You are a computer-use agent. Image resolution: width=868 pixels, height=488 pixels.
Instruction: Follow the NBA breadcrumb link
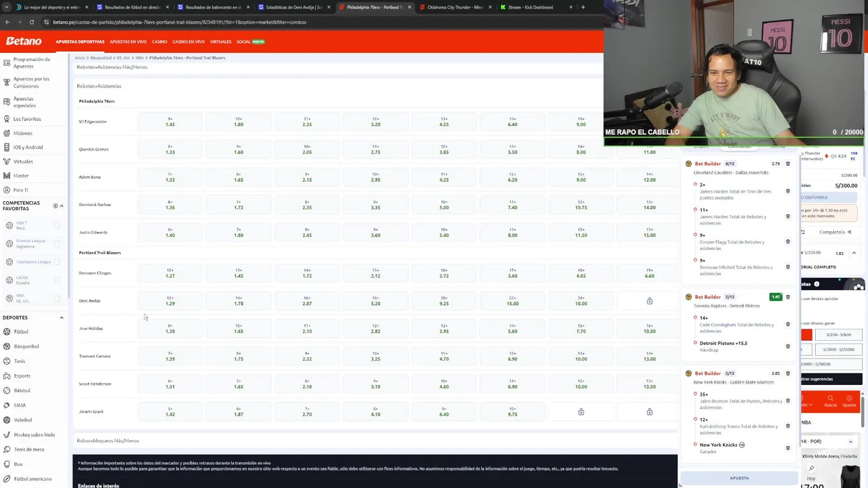[140, 58]
